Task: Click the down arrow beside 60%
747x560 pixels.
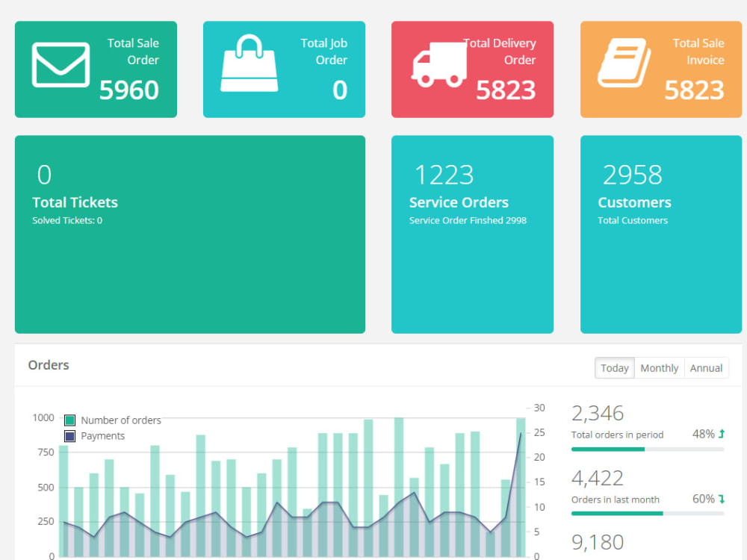Action: [722, 499]
